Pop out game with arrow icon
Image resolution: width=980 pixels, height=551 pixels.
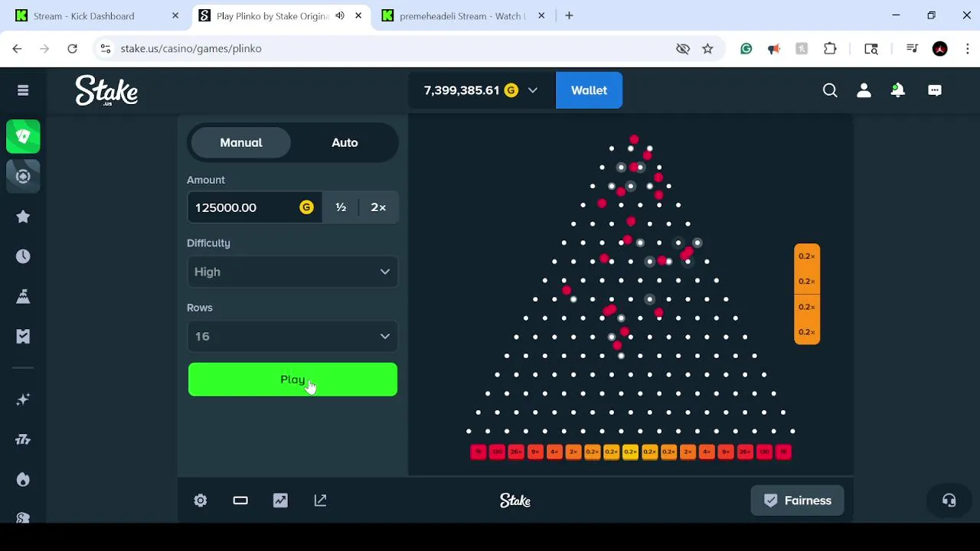(320, 500)
